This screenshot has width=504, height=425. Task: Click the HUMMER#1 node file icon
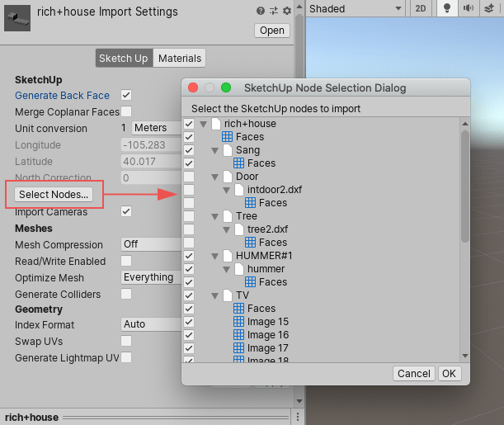(x=217, y=256)
